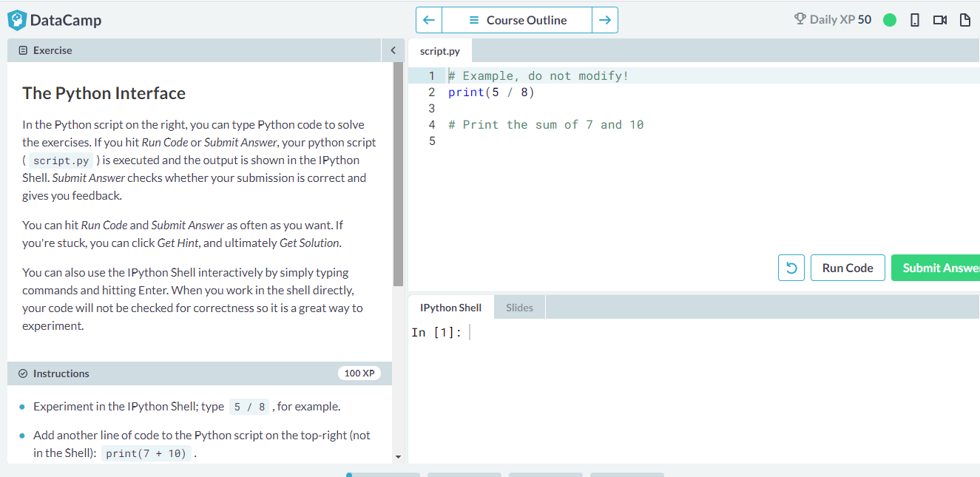
Task: Open the video camera icon
Action: click(939, 20)
